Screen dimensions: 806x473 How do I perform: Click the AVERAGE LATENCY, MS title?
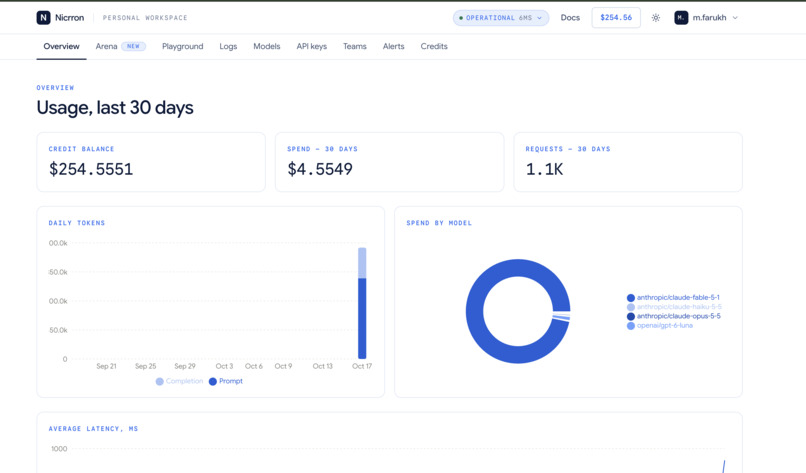93,429
